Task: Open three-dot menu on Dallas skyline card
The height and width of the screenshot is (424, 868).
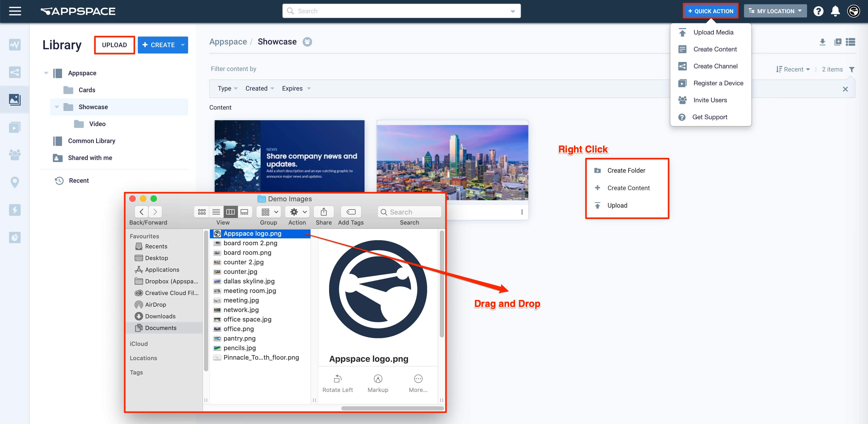Action: (x=522, y=212)
